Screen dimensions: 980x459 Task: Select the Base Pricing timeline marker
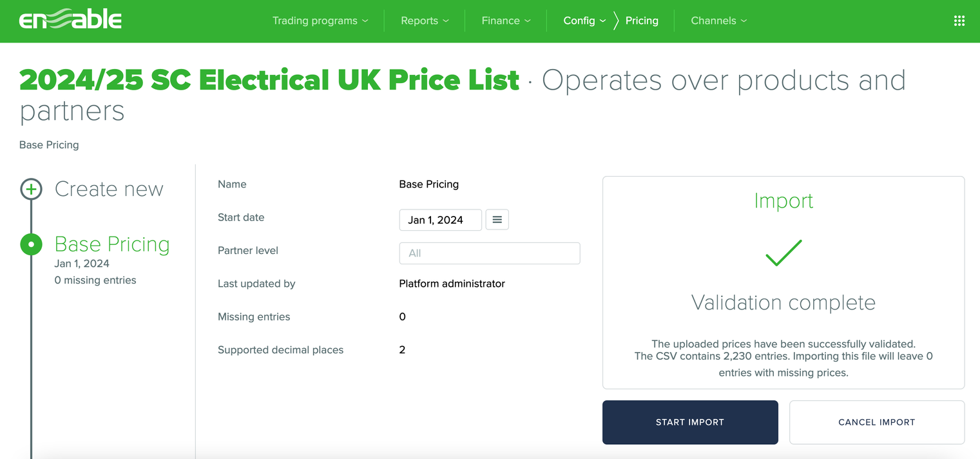[x=31, y=244]
